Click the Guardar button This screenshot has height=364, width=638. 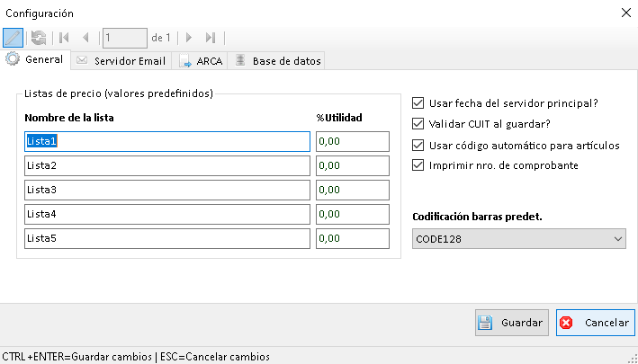510,323
